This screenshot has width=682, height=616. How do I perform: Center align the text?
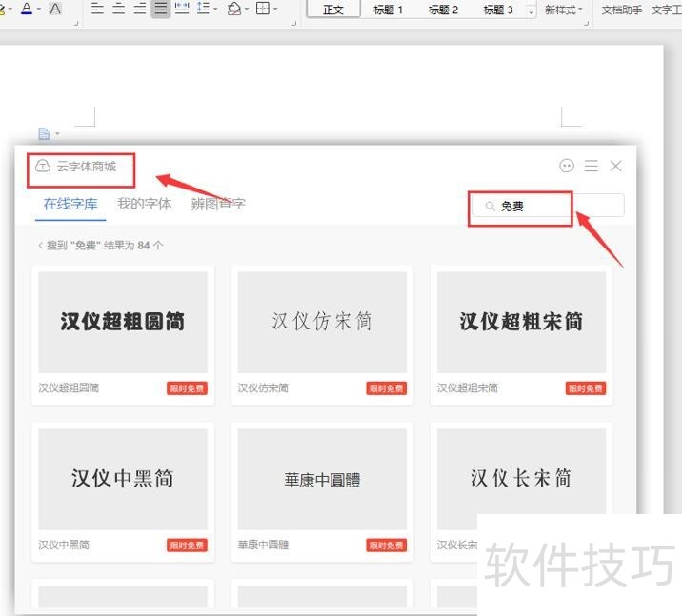[x=119, y=9]
